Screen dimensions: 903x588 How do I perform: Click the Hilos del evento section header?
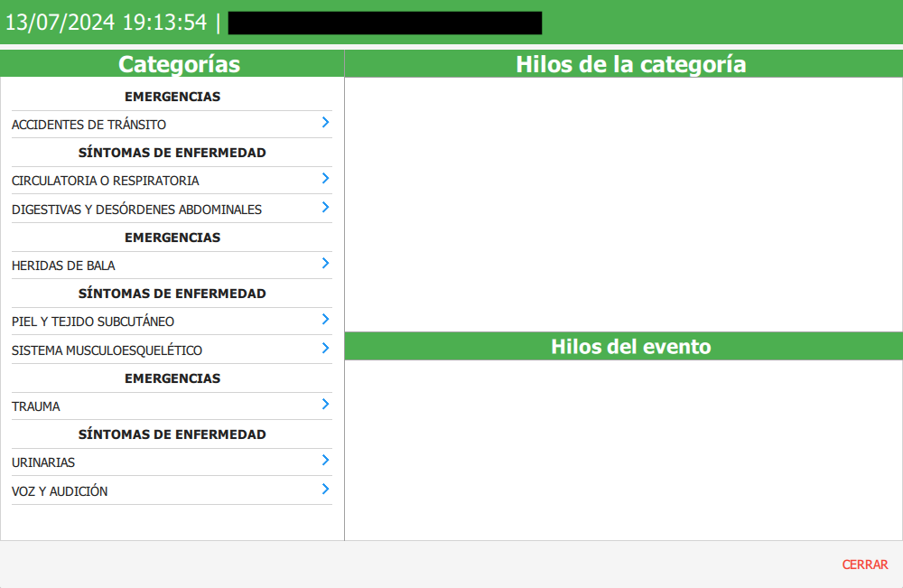[630, 346]
